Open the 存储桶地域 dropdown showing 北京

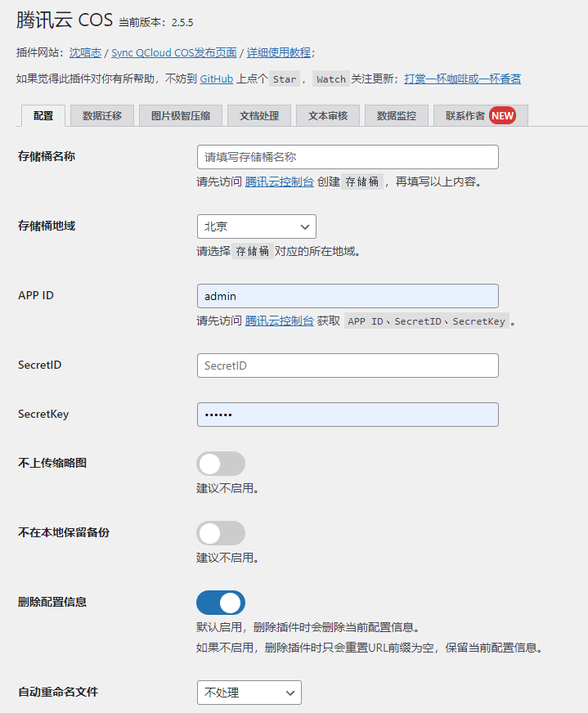[257, 226]
